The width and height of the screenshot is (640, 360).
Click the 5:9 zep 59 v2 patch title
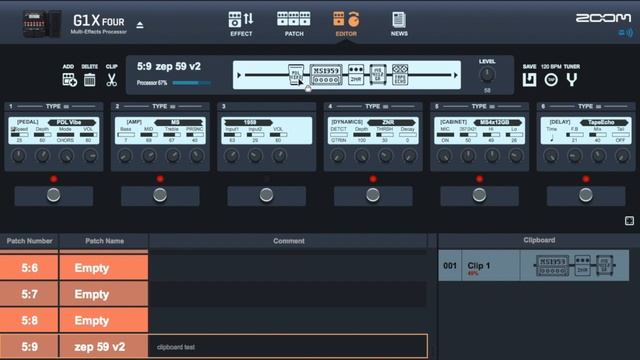[169, 66]
